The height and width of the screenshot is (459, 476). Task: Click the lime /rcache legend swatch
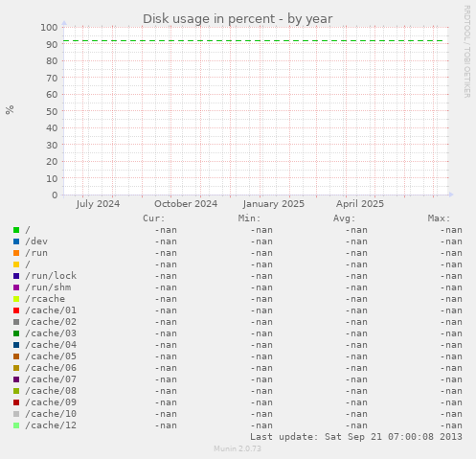point(16,299)
